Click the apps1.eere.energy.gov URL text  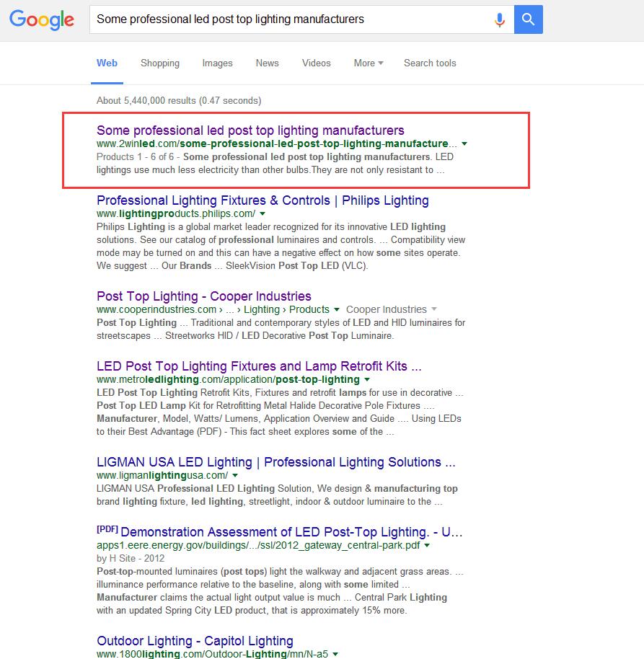point(258,546)
